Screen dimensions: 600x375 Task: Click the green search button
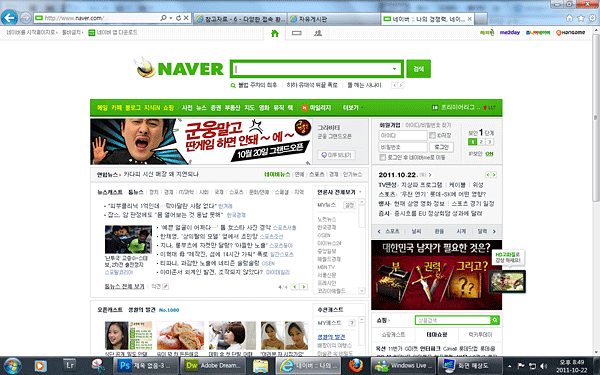(419, 69)
